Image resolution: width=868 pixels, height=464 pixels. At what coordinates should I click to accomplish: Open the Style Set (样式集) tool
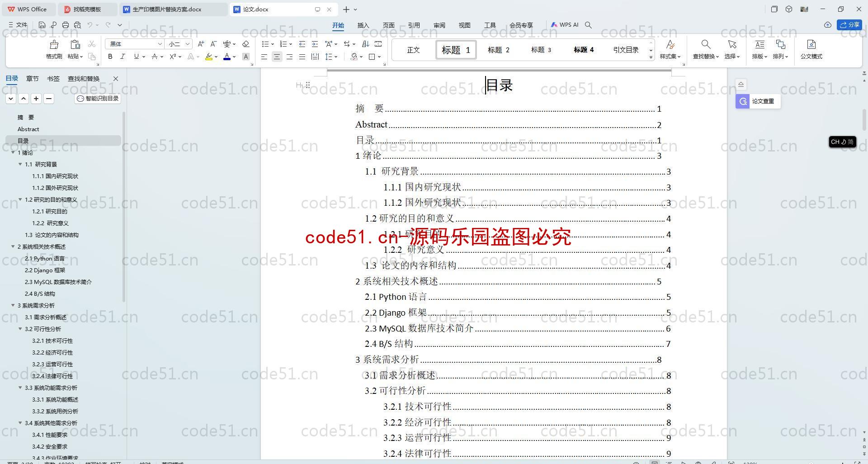670,49
